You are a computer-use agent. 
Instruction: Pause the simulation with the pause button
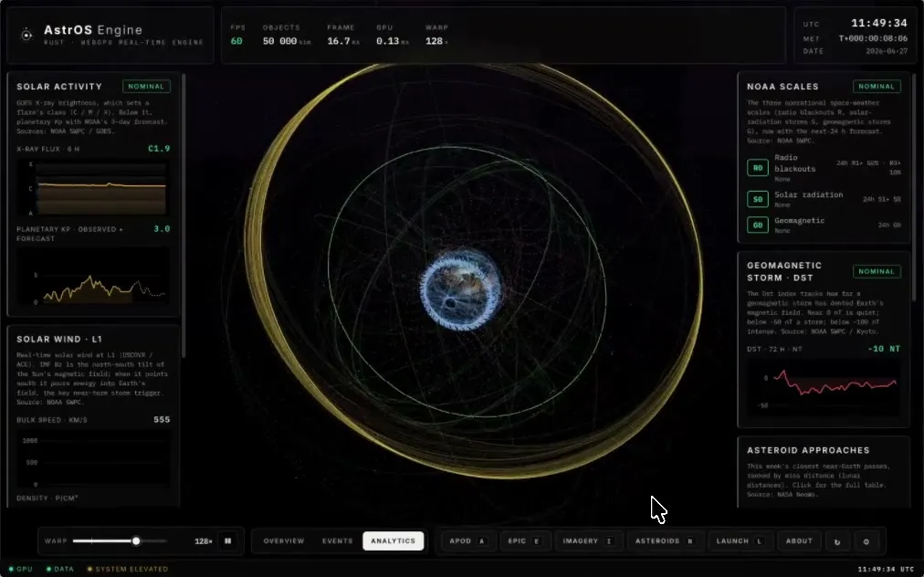point(227,540)
